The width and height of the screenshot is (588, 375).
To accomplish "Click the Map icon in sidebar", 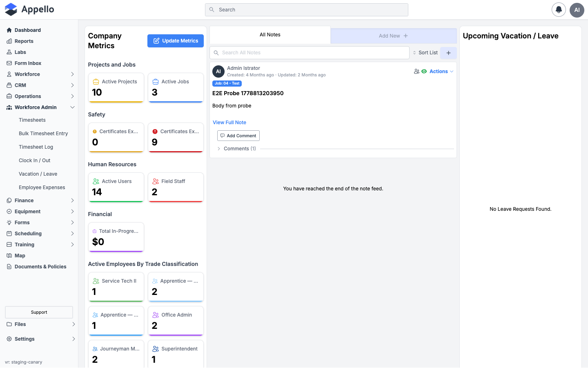I will [x=9, y=256].
